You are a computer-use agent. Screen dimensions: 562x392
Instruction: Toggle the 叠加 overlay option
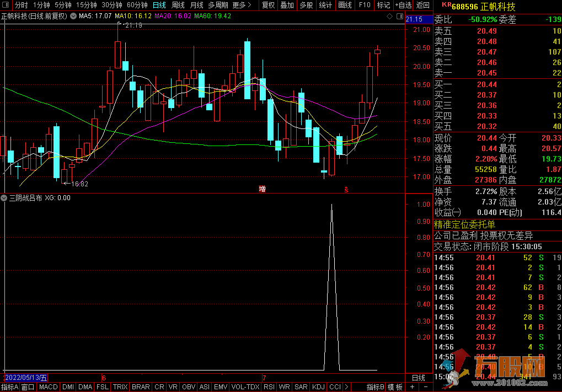point(287,5)
